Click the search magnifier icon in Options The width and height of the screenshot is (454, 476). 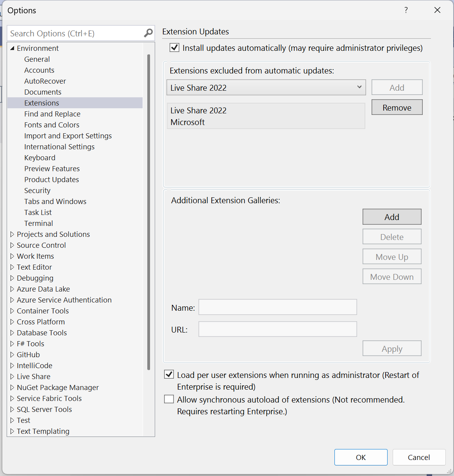click(x=148, y=33)
